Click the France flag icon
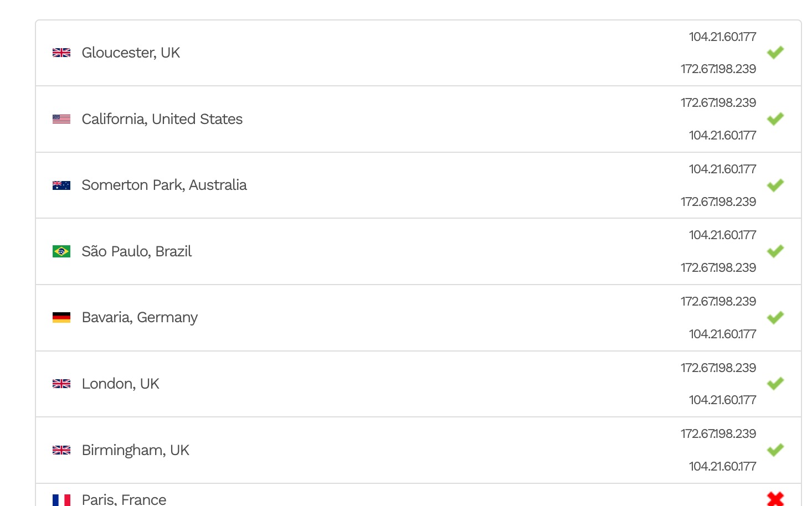Viewport: 812px width, 506px height. (61, 500)
